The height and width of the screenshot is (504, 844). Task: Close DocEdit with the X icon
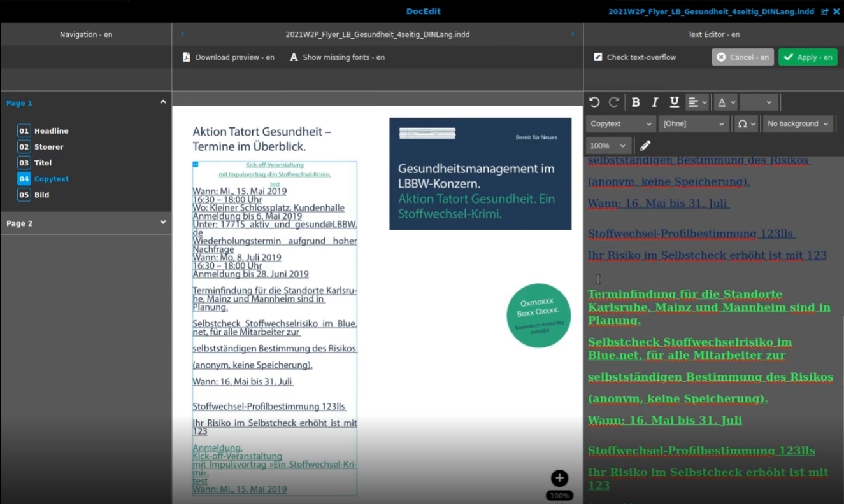[836, 11]
